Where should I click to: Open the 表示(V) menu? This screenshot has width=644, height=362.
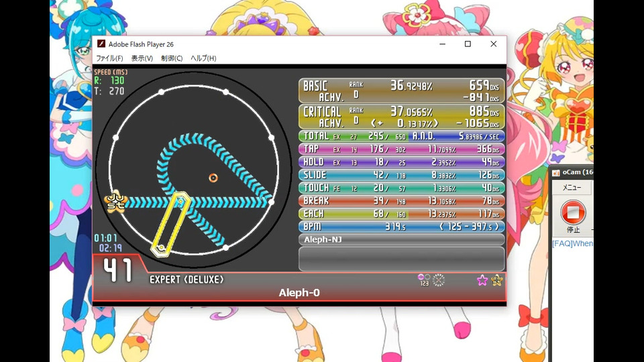point(142,58)
